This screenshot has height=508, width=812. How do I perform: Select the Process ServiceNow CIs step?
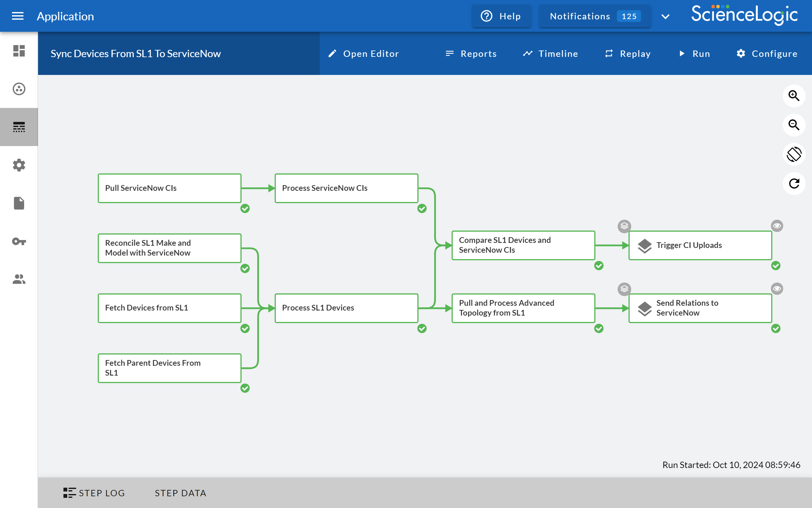(346, 188)
